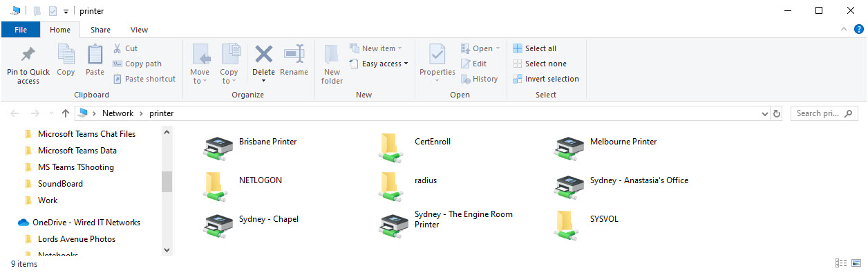This screenshot has width=868, height=273.
Task: Click the History command in Open group
Action: point(479,79)
